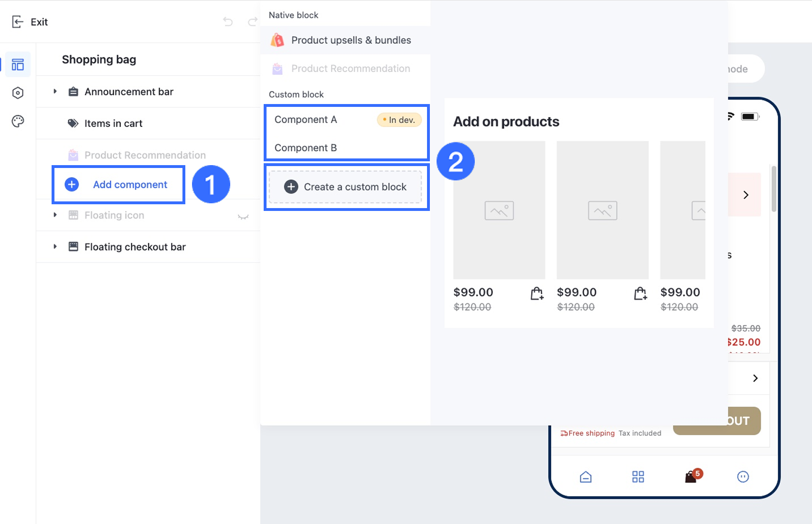Tap the home icon in phone preview
This screenshot has width=812, height=524.
coord(586,477)
